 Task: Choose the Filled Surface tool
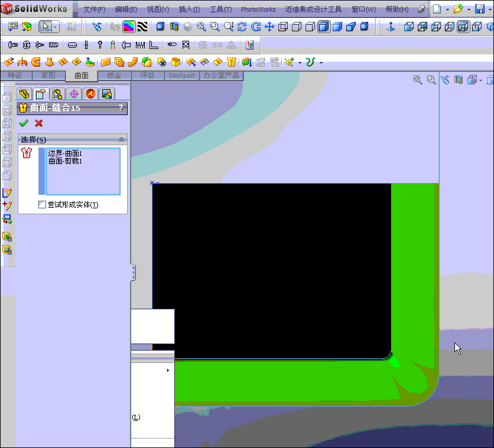tap(77, 62)
